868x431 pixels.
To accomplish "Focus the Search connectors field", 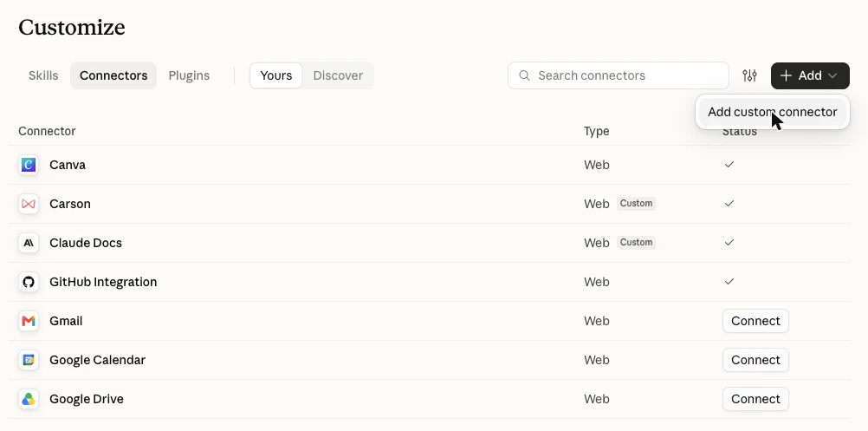I will pyautogui.click(x=619, y=75).
